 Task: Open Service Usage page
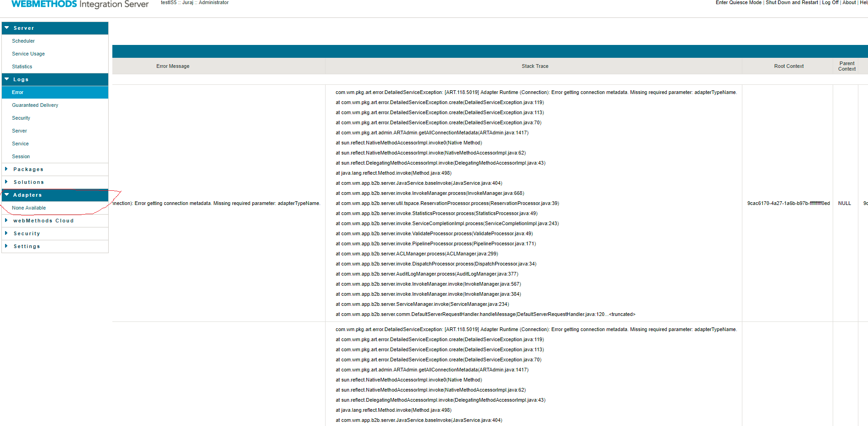(x=28, y=54)
